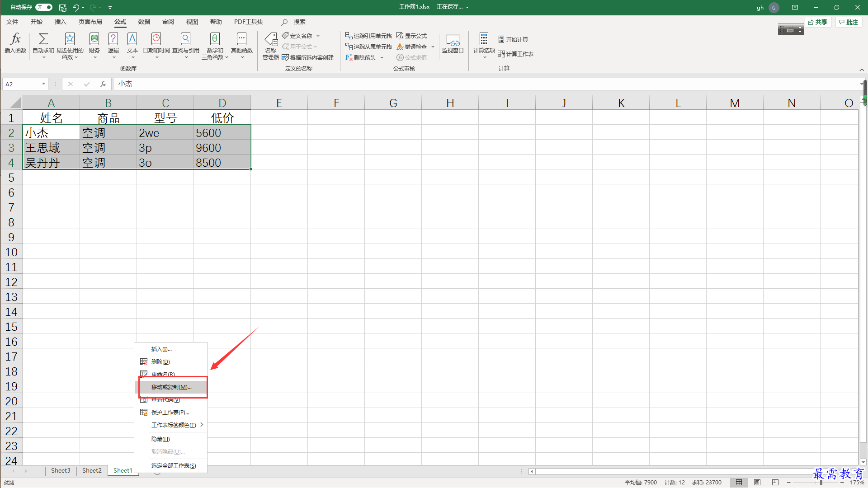Switch to the 开始 Home tab
Image resolution: width=868 pixels, height=488 pixels.
[x=37, y=22]
